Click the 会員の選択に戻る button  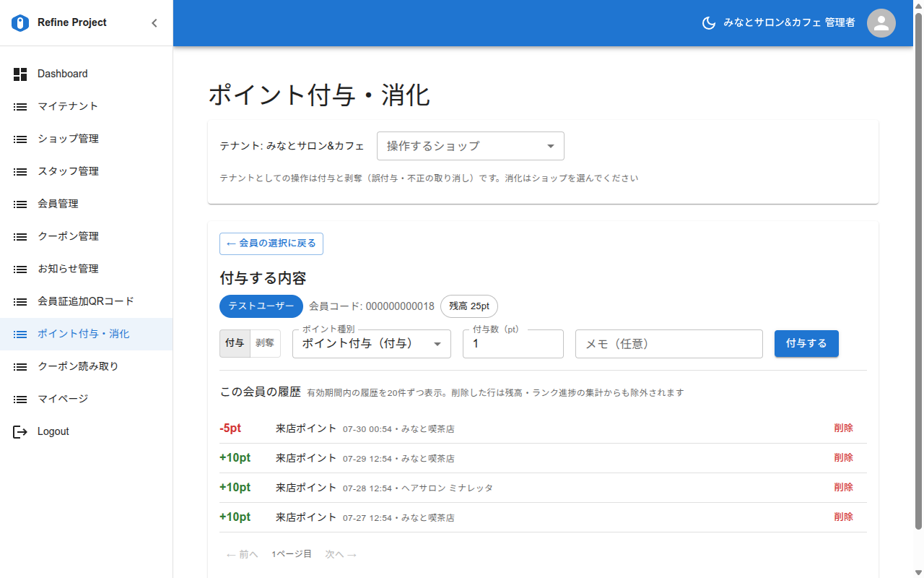271,243
